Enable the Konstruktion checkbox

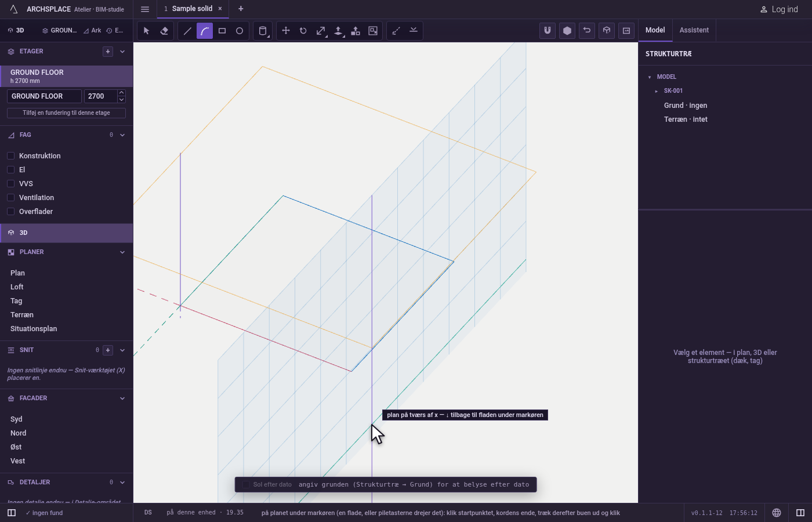(10, 155)
